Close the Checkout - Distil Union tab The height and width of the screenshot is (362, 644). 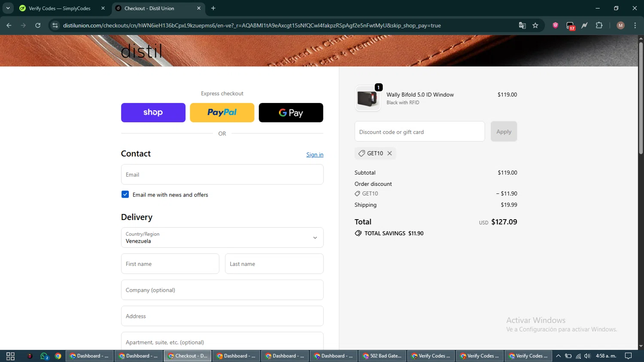coord(199,8)
